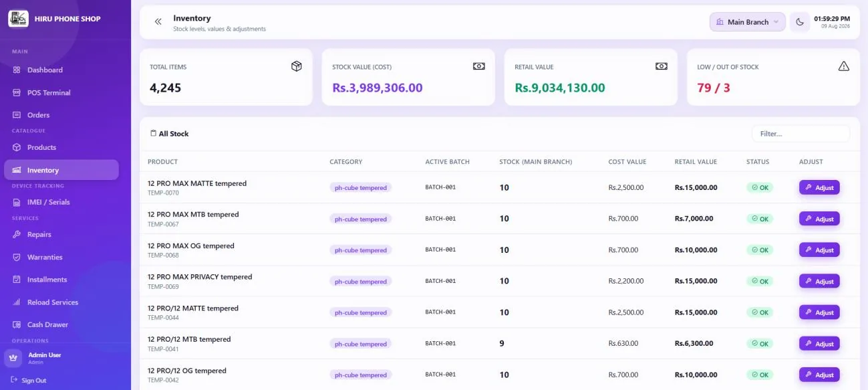Click the Sign Out link

click(29, 380)
